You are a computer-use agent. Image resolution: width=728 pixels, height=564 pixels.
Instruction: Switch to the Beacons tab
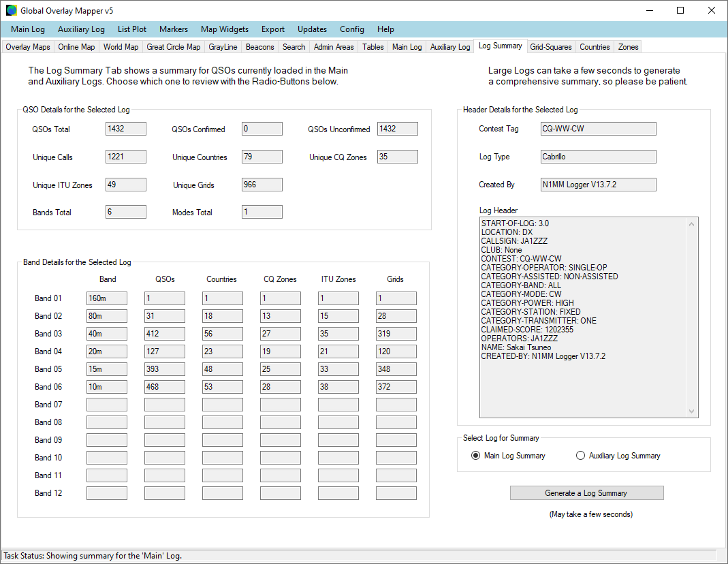pyautogui.click(x=260, y=47)
